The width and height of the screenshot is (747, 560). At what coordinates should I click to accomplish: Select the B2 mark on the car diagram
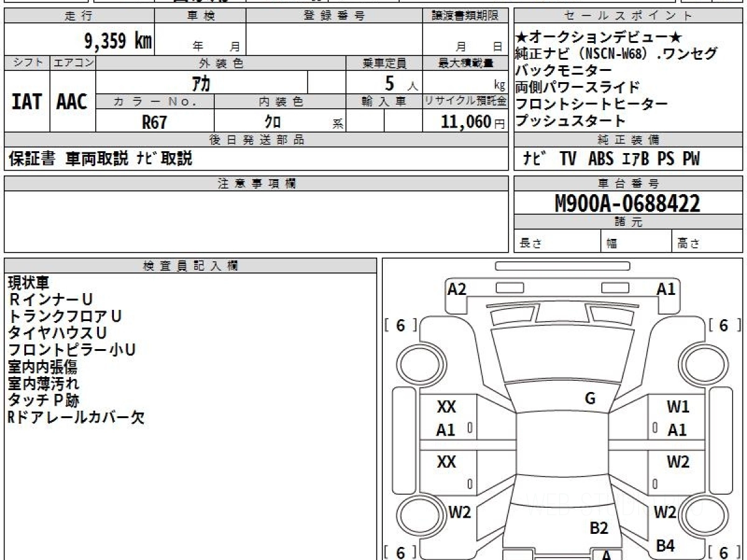click(599, 528)
